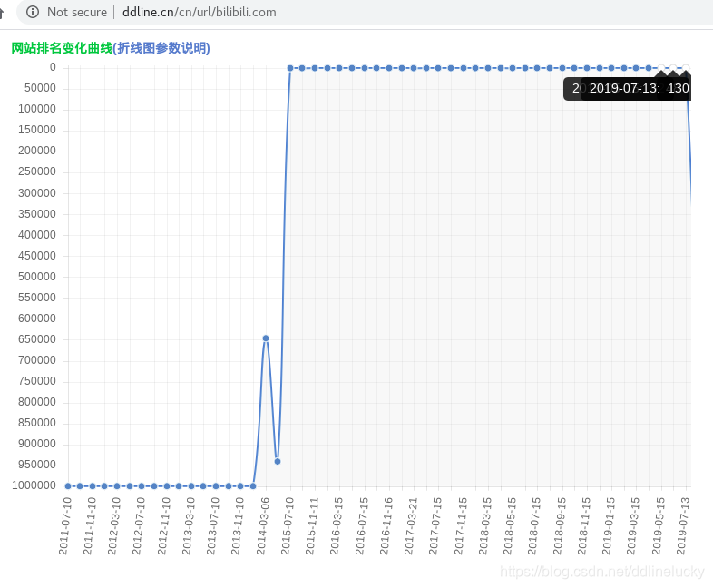Click the last bottom-row data point before 2014-03-06

point(253,486)
